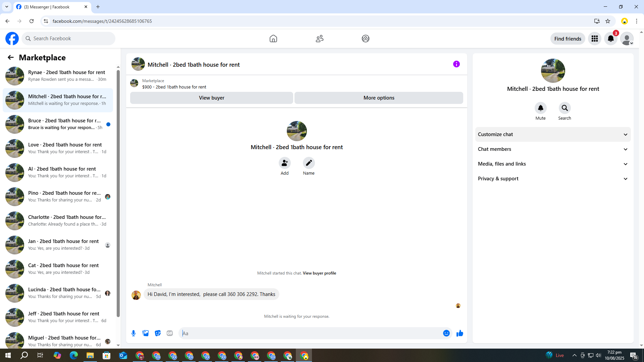644x362 pixels.
Task: Click the Add people icon
Action: [x=284, y=163]
